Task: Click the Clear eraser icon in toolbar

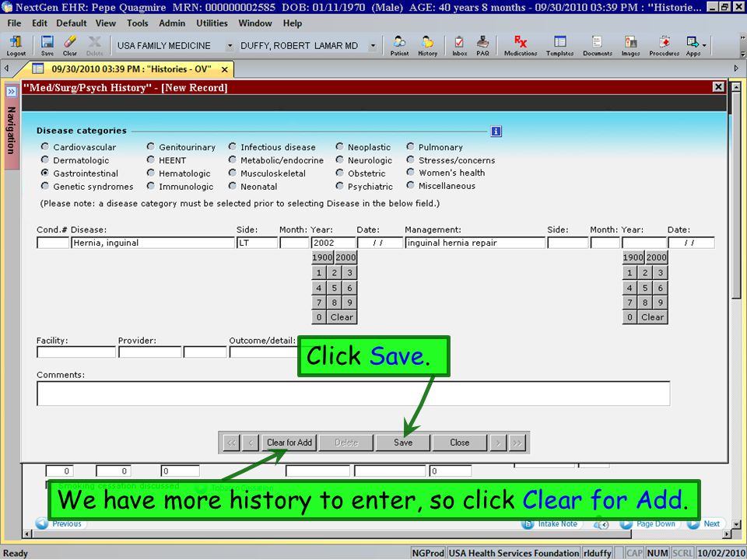Action: tap(69, 46)
